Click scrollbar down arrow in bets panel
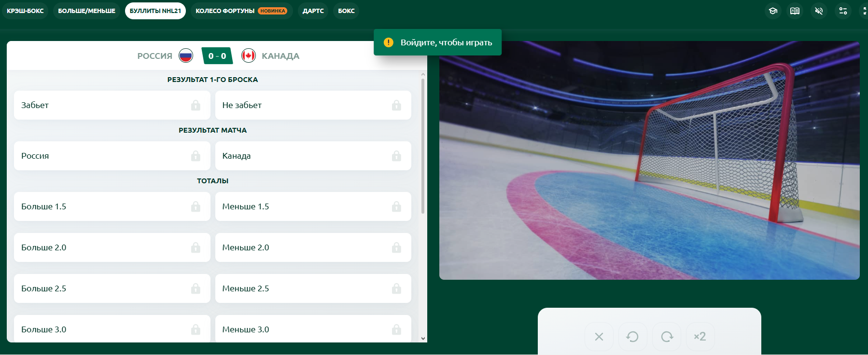868x355 pixels. 423,339
